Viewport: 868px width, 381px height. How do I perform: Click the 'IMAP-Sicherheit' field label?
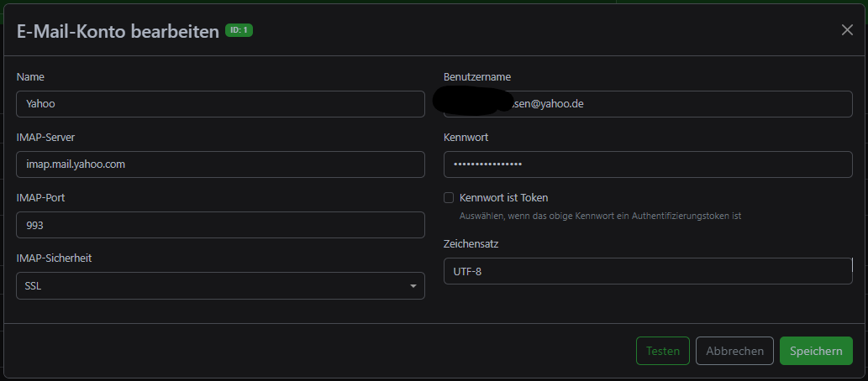[54, 258]
